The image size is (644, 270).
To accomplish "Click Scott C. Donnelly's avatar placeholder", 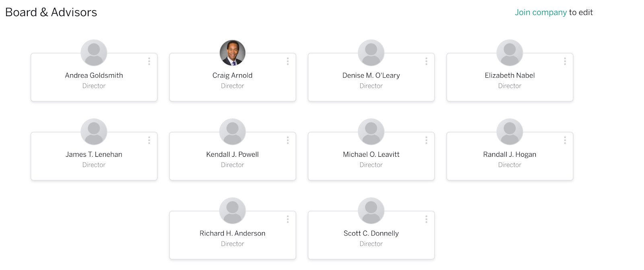I will (x=371, y=211).
